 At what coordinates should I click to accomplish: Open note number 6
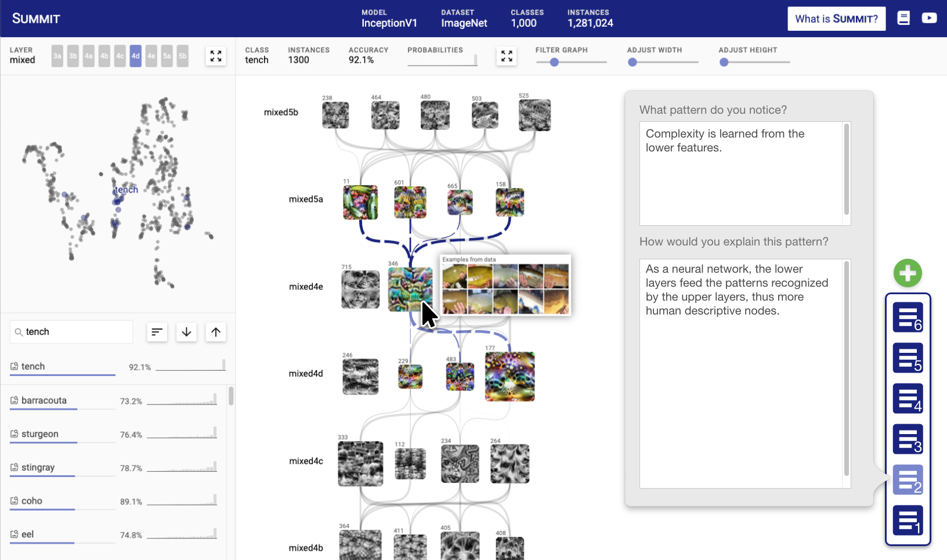coord(908,317)
